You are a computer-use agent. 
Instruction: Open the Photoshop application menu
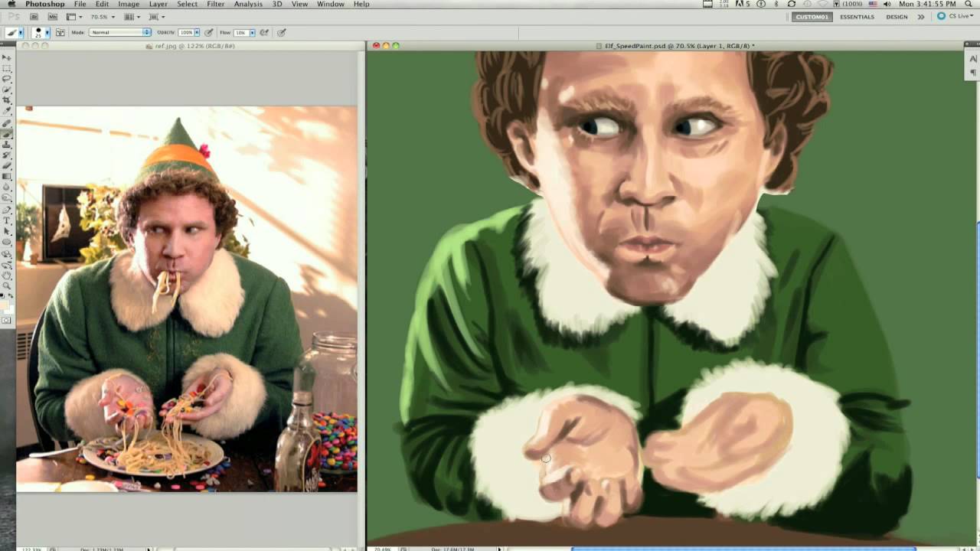tap(44, 4)
